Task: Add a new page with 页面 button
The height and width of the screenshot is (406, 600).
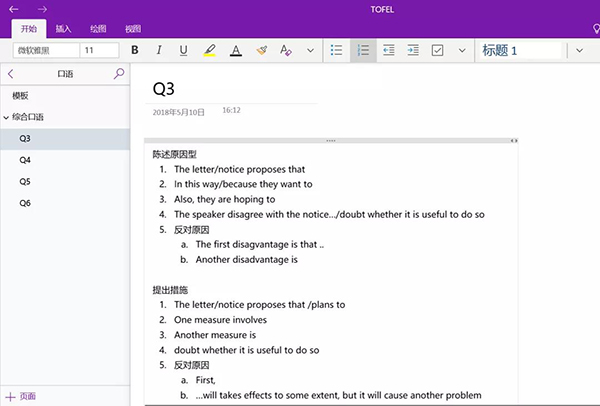Action: point(21,396)
